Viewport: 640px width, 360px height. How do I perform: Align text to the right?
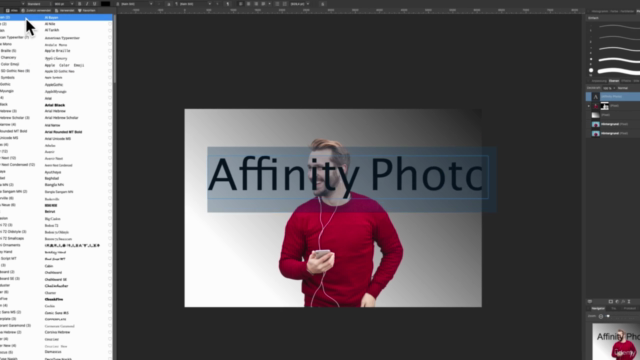256,4
